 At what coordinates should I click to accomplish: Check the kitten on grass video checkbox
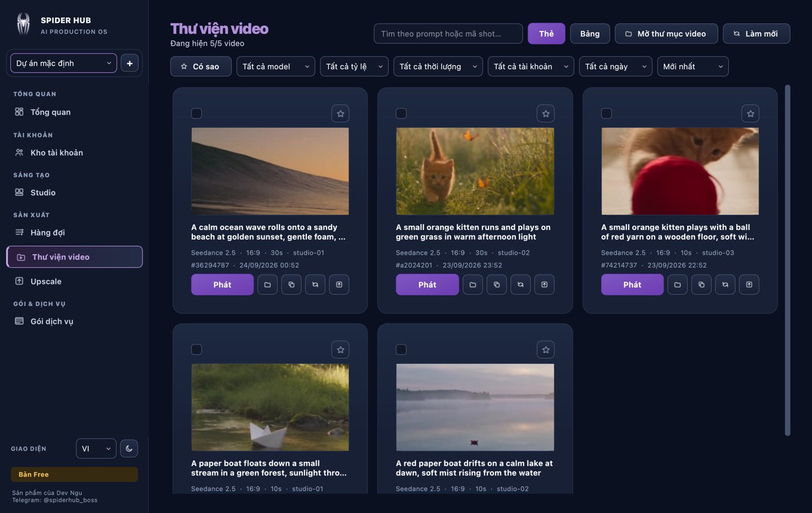pos(401,113)
